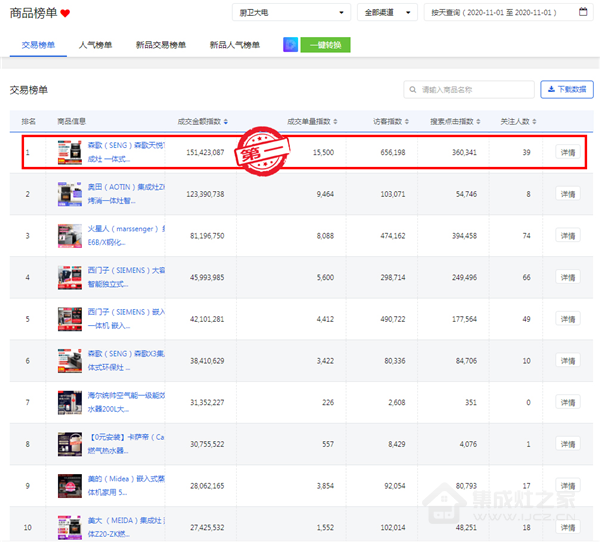Open 详情 for rank 10 美大 product

(x=567, y=528)
